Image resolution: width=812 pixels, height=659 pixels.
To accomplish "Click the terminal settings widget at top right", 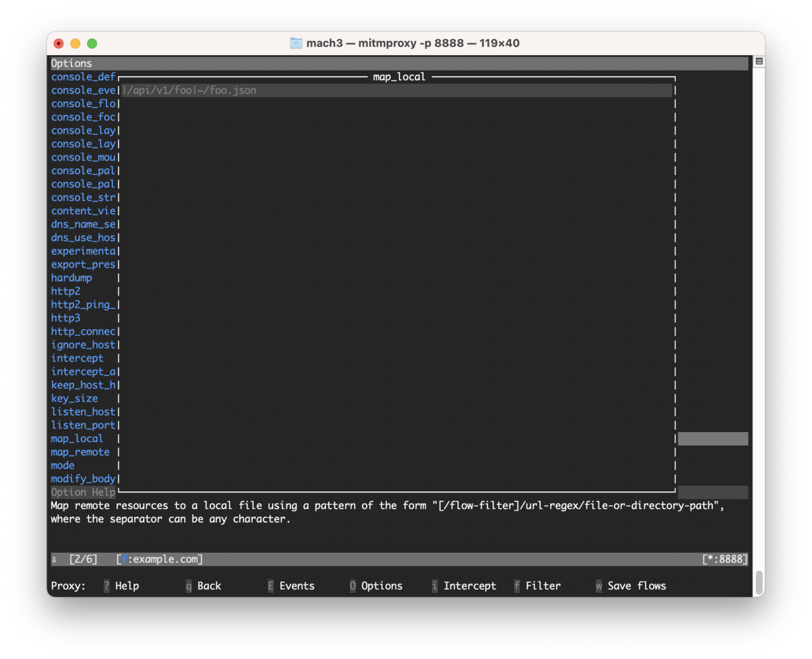I will click(x=758, y=61).
